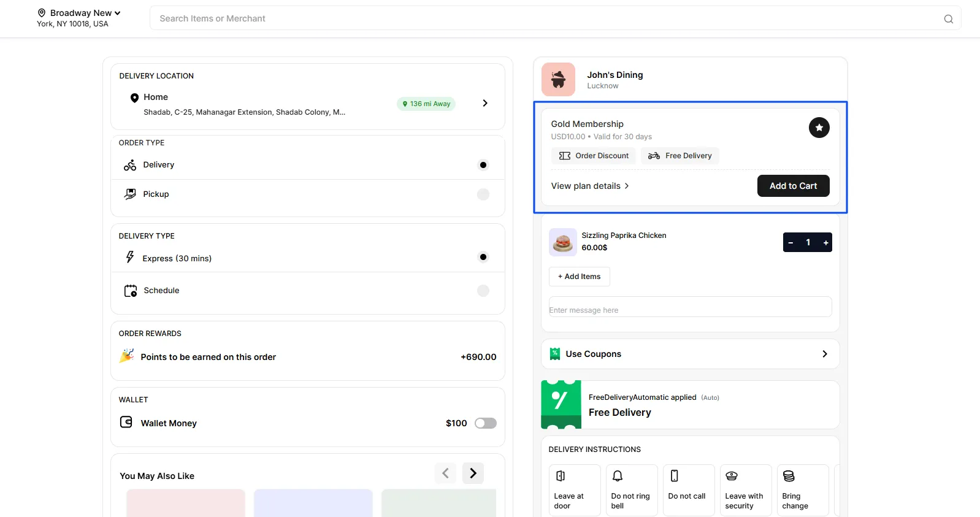Increase Sizzling Paprika Chicken quantity
This screenshot has width=980, height=517.
coord(826,243)
